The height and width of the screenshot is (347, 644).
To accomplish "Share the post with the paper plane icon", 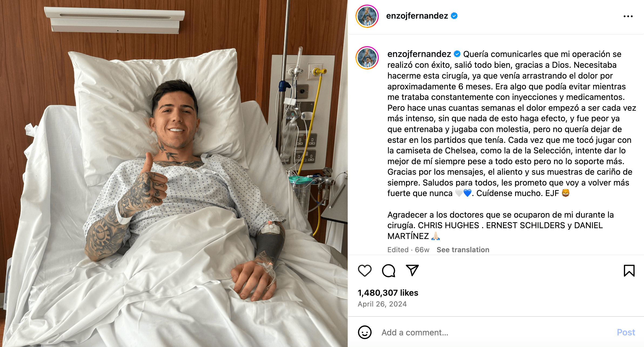I will pos(412,270).
